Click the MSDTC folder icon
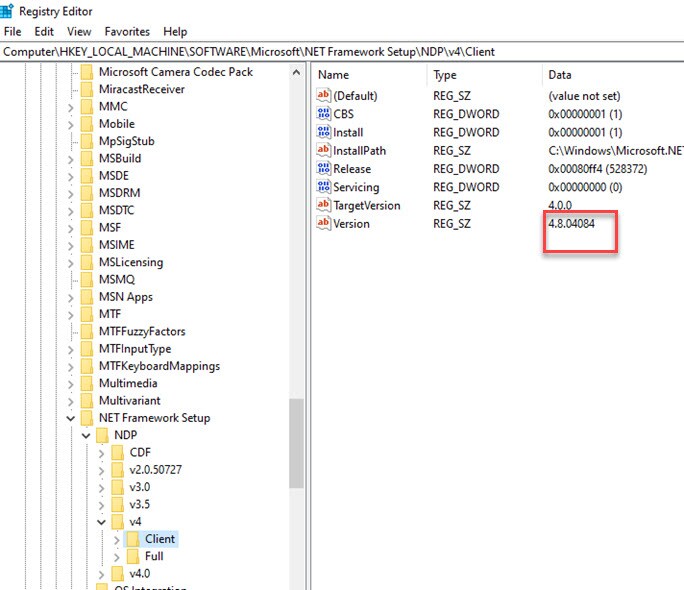This screenshot has width=684, height=590. click(x=87, y=210)
